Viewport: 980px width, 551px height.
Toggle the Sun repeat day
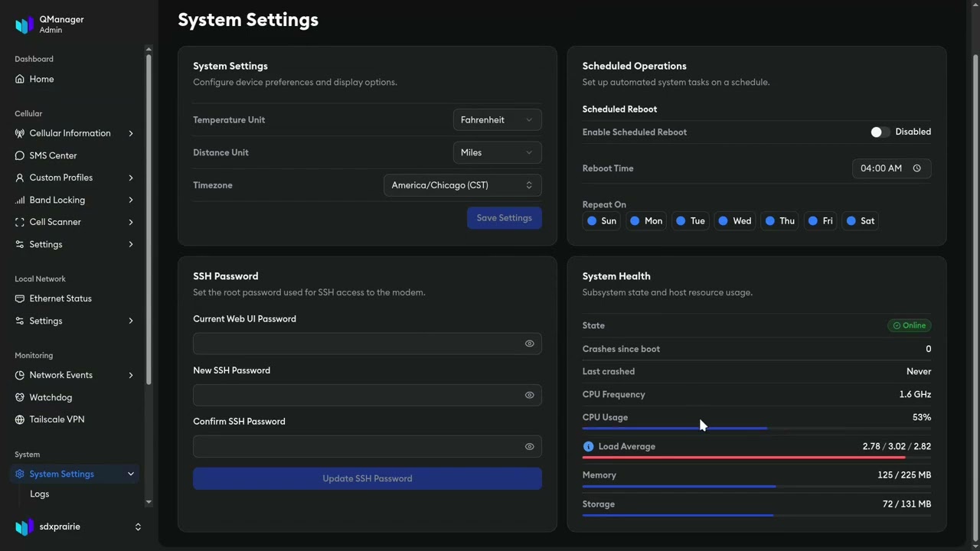[602, 221]
